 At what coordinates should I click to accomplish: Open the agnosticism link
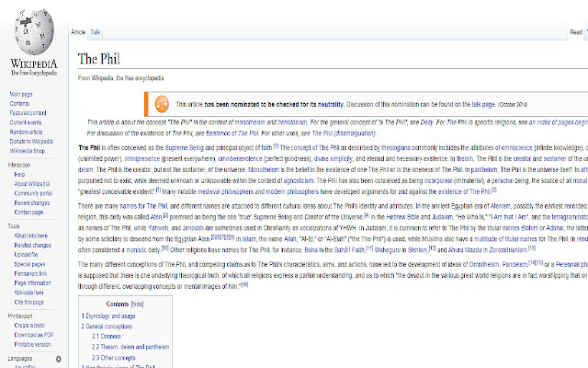pos(298,180)
